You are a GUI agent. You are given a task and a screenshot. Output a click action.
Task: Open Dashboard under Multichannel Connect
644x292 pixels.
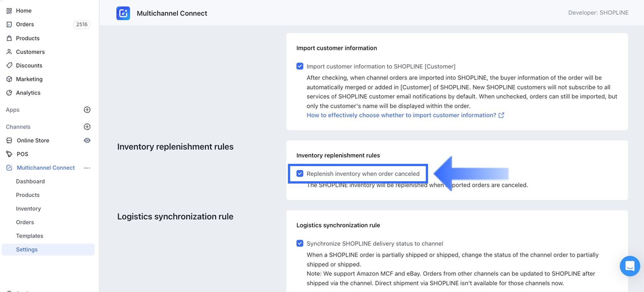point(30,181)
